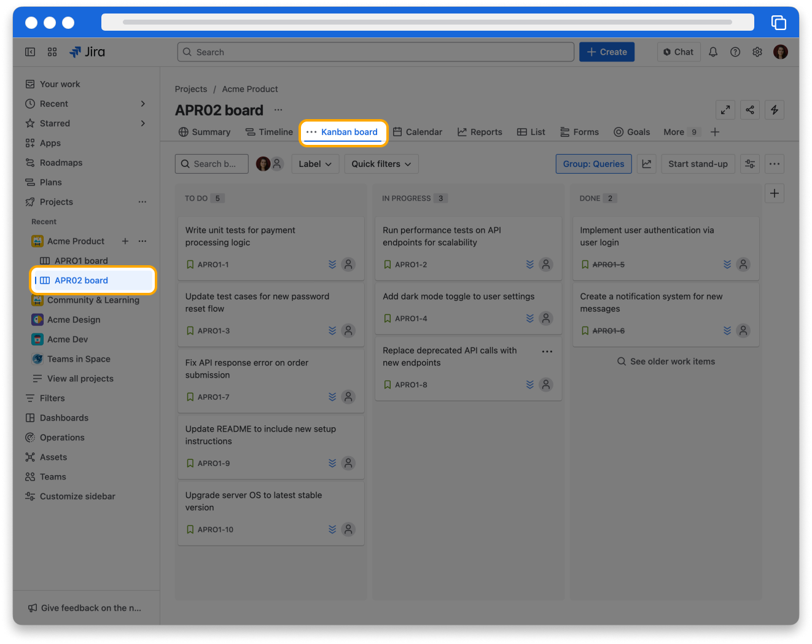
Task: Click the top Search field
Action: [376, 52]
